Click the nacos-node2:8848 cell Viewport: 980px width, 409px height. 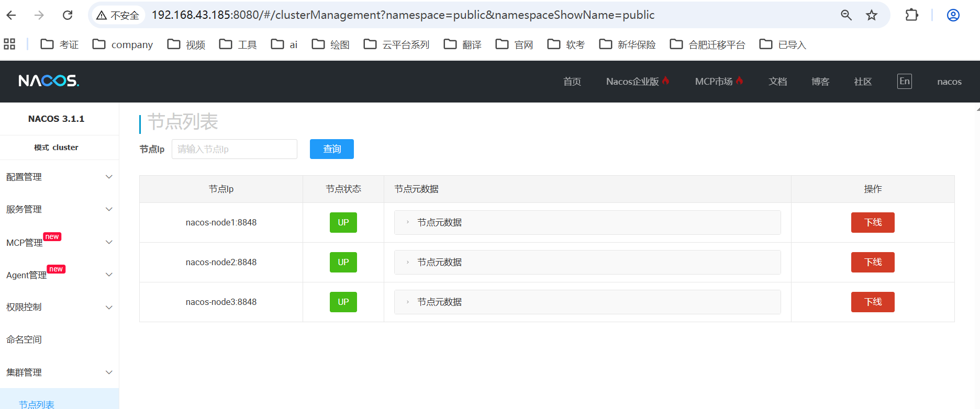point(221,262)
